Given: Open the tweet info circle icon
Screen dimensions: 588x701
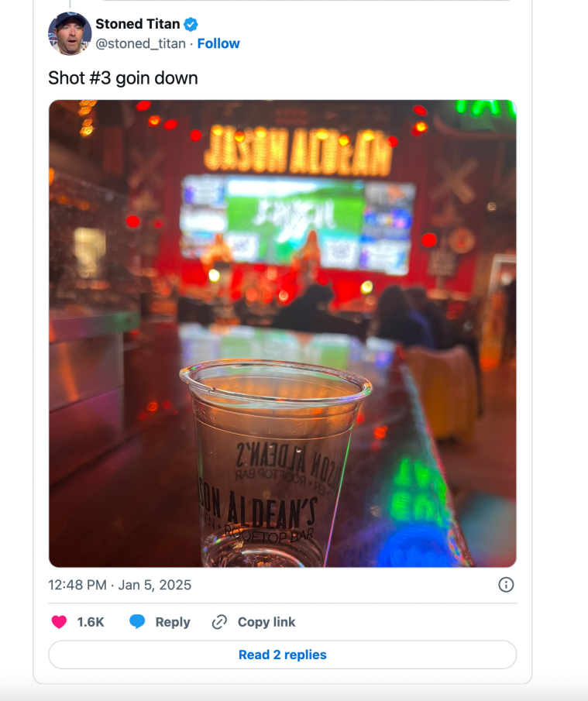Looking at the screenshot, I should point(506,585).
